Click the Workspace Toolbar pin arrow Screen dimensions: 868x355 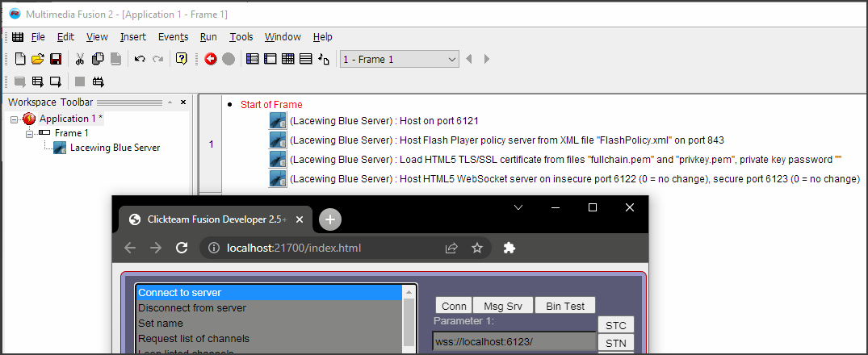tap(170, 102)
